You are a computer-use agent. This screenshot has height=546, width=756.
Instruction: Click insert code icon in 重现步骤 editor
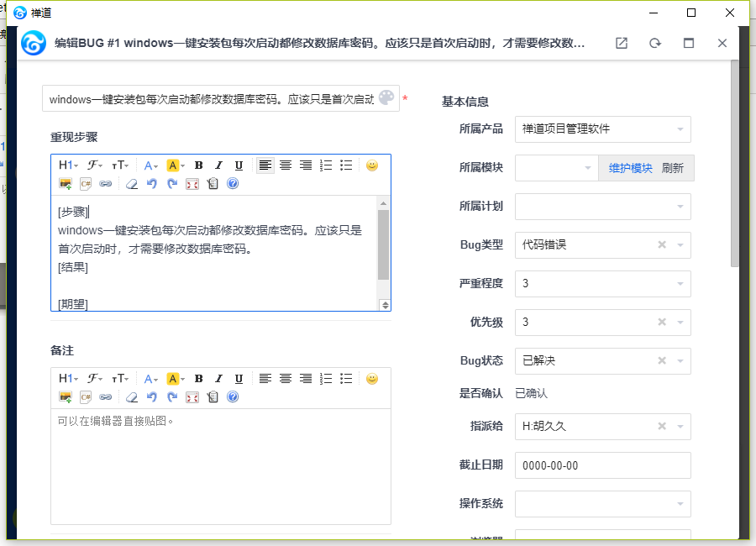86,183
